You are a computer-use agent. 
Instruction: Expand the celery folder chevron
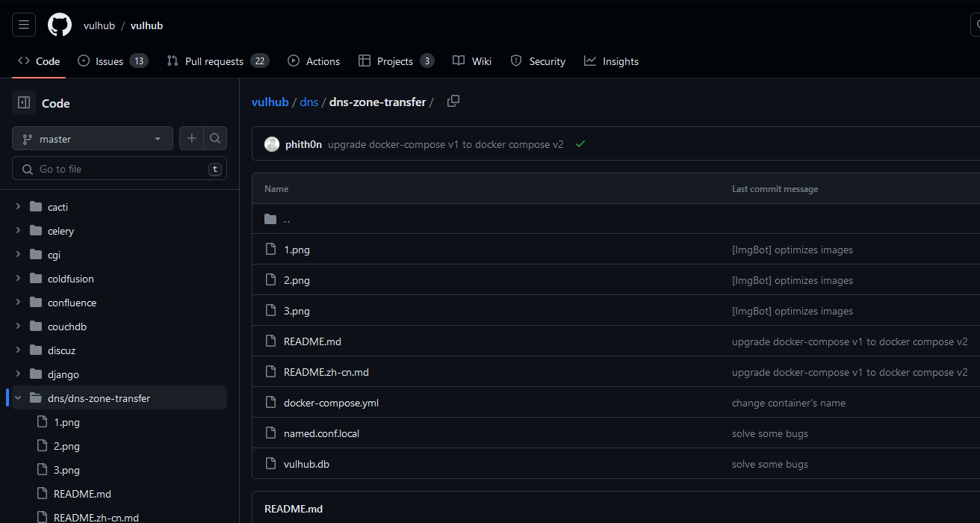(18, 230)
